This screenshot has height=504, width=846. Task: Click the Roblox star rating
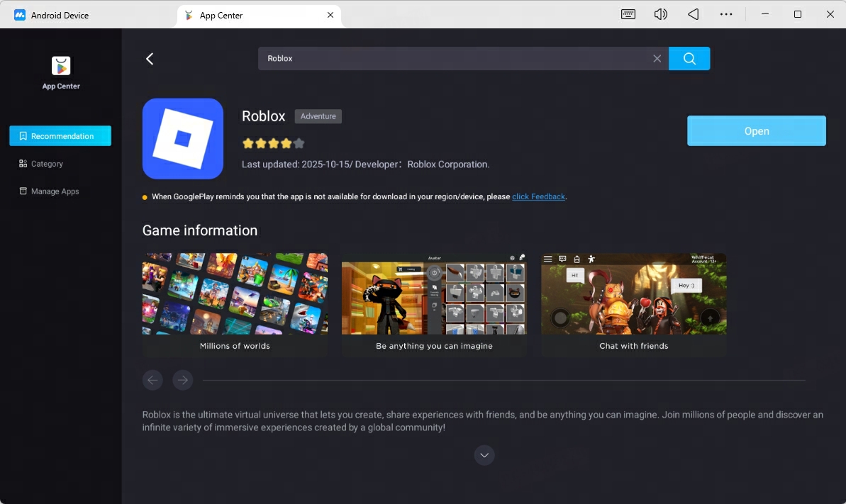click(273, 142)
